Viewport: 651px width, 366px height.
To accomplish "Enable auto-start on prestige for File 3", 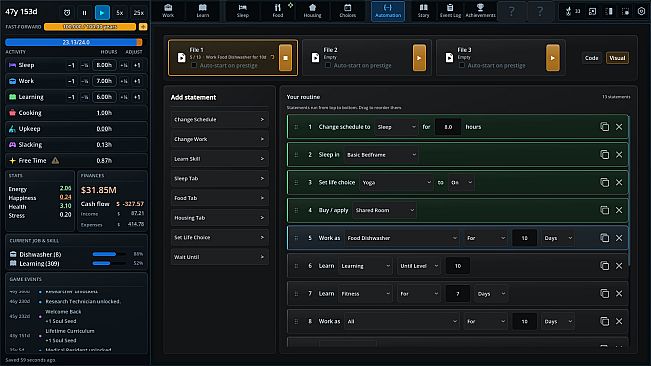I will coord(462,66).
